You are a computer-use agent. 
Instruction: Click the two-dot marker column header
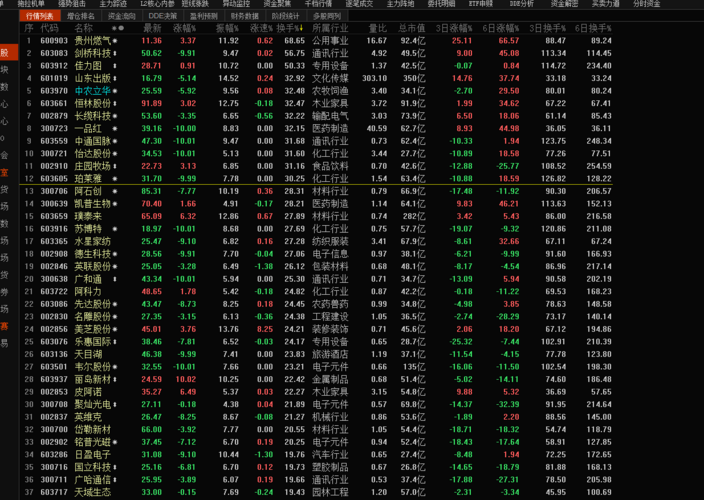pos(118,28)
